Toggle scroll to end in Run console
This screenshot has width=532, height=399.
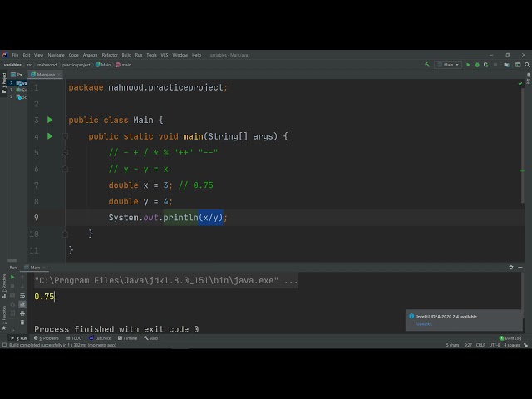(22, 304)
